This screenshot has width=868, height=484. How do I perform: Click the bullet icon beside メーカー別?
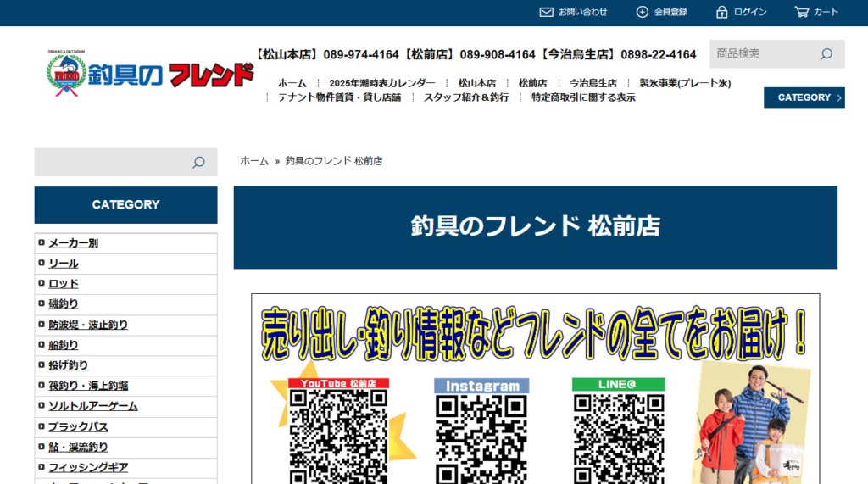pos(42,242)
